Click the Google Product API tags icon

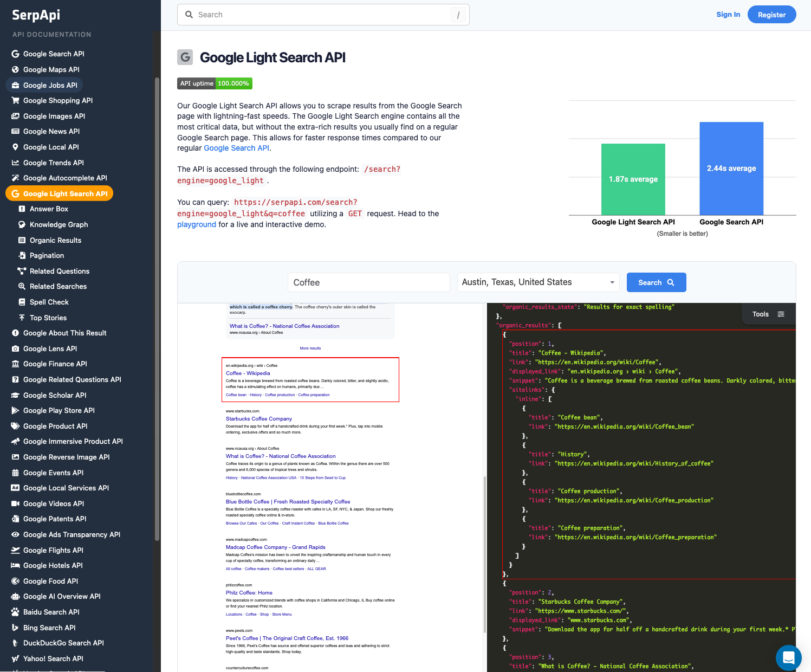coord(15,426)
